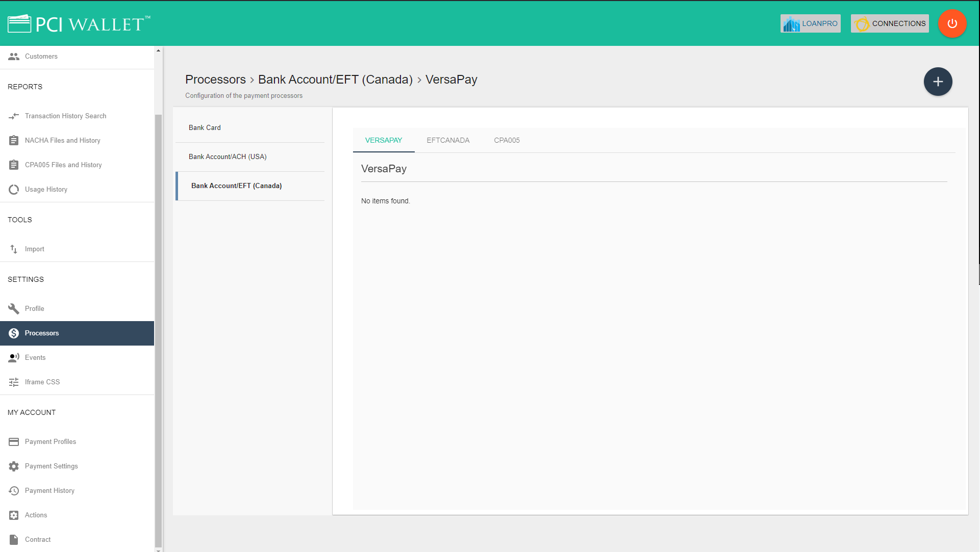Click the VersaPay section heading
980x552 pixels.
coord(384,169)
